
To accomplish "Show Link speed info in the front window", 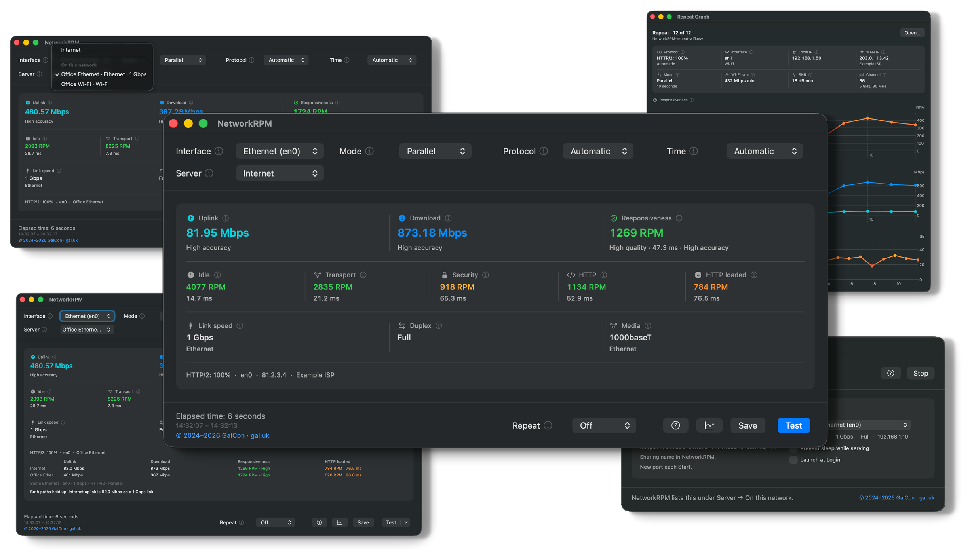I will pyautogui.click(x=240, y=326).
